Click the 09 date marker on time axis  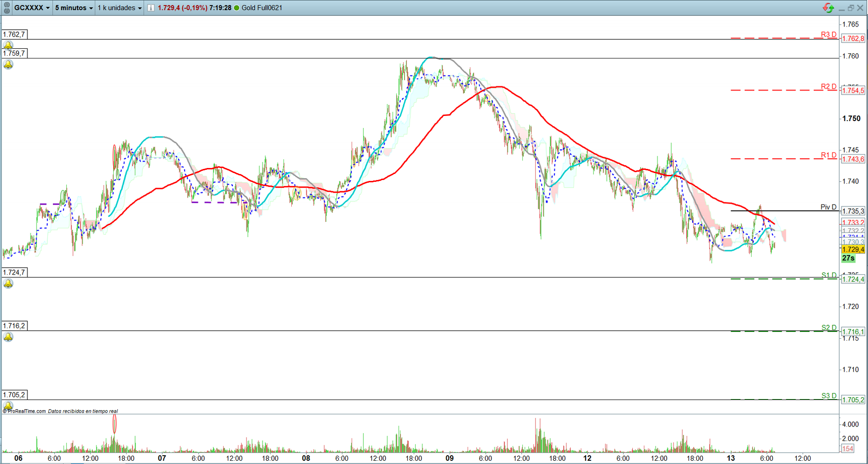click(450, 458)
